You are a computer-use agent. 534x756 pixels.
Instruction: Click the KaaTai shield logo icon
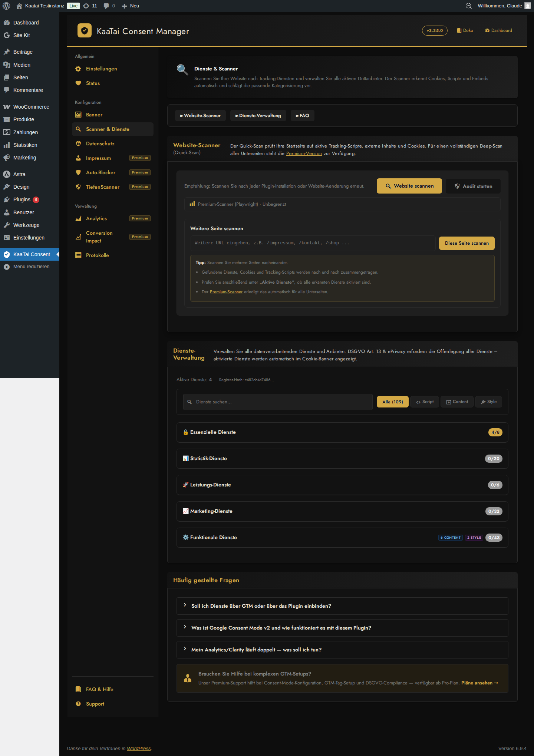(85, 31)
